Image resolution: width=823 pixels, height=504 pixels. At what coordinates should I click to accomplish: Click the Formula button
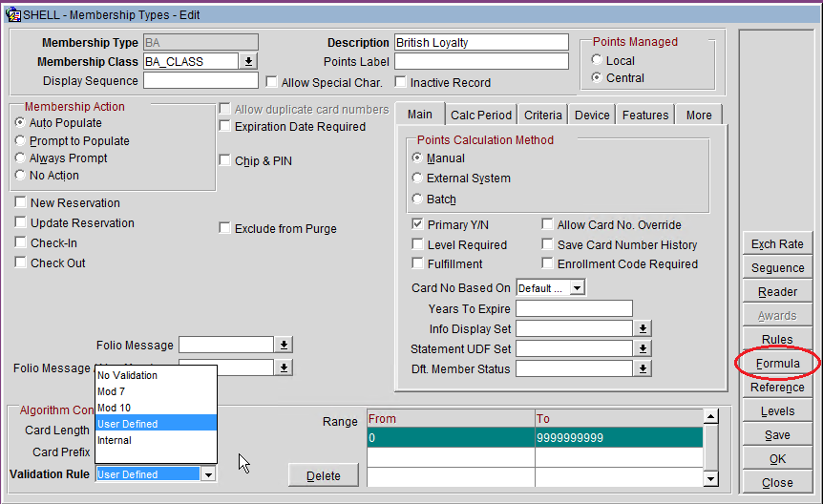tap(777, 364)
